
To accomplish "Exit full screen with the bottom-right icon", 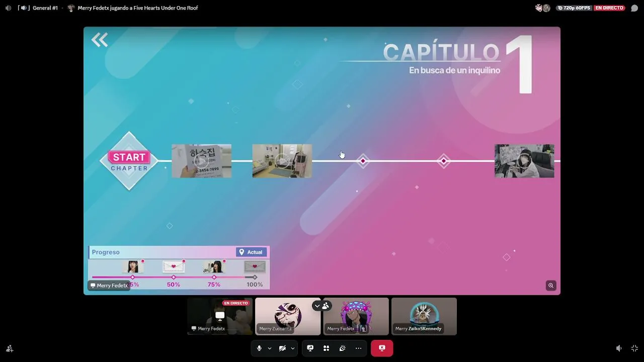I will (634, 348).
